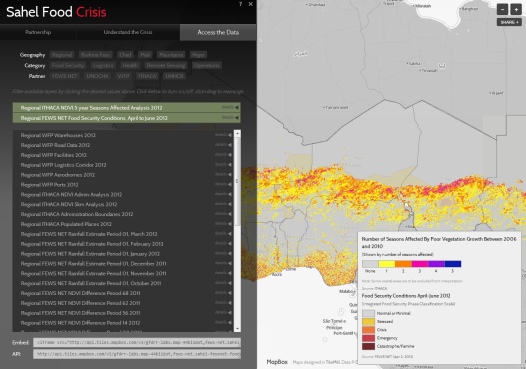This screenshot has width=526, height=369.
Task: Click the MapBox logo
Action: click(277, 362)
